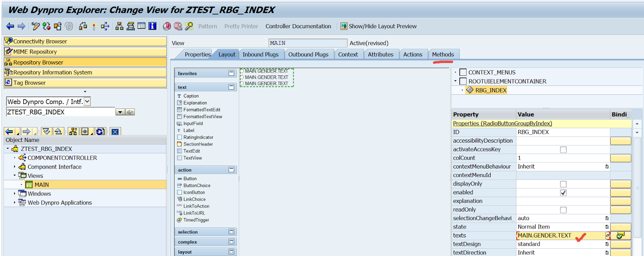Switch to the Context tab
The width and height of the screenshot is (644, 256).
[x=348, y=54]
